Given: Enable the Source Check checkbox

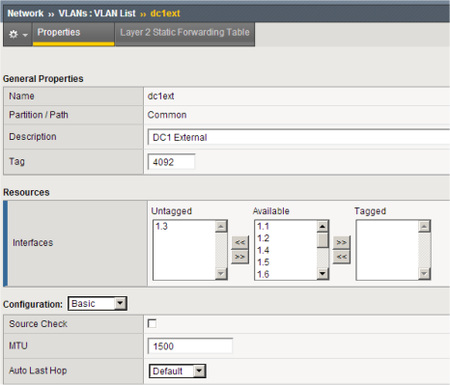Looking at the screenshot, I should [152, 323].
